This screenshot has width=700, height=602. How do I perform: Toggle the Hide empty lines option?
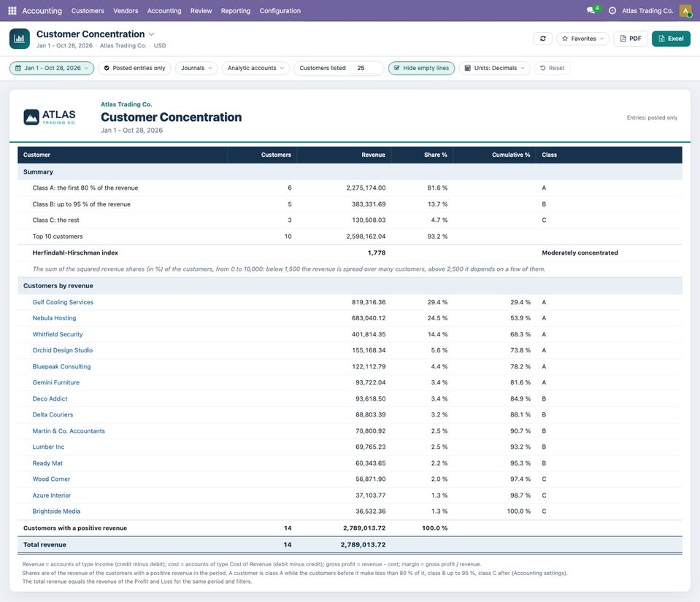(421, 69)
